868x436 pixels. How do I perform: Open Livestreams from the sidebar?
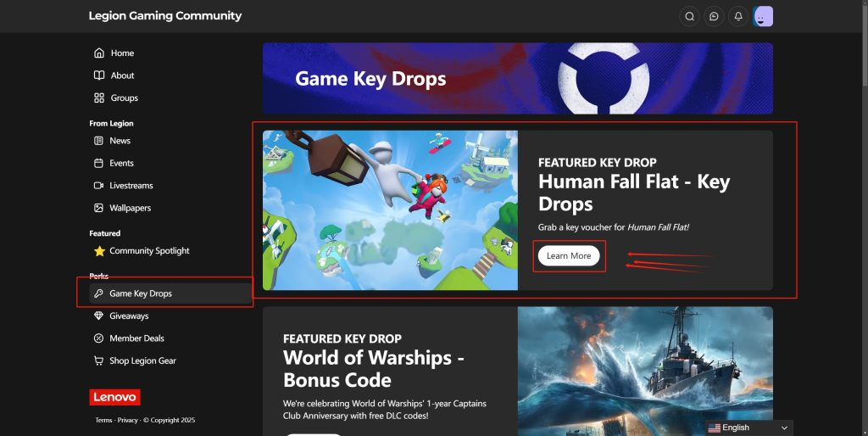[x=124, y=186]
